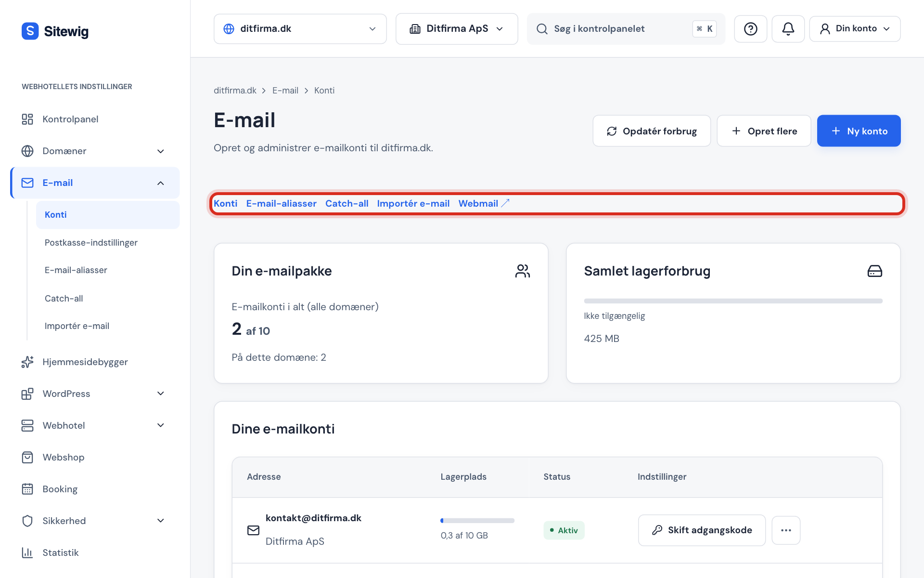This screenshot has height=578, width=924.
Task: Expand the Domæner sidebar section
Action: [161, 151]
